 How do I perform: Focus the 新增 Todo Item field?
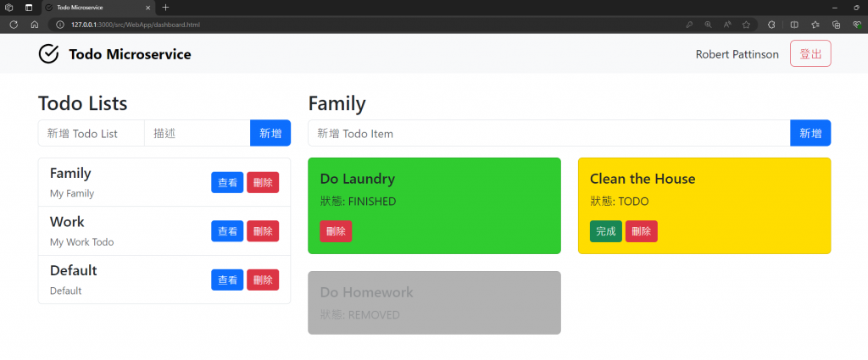(549, 133)
